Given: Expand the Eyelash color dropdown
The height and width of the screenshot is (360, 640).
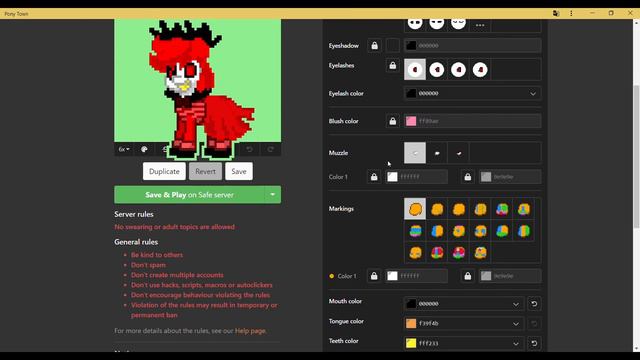Looking at the screenshot, I should tap(533, 93).
